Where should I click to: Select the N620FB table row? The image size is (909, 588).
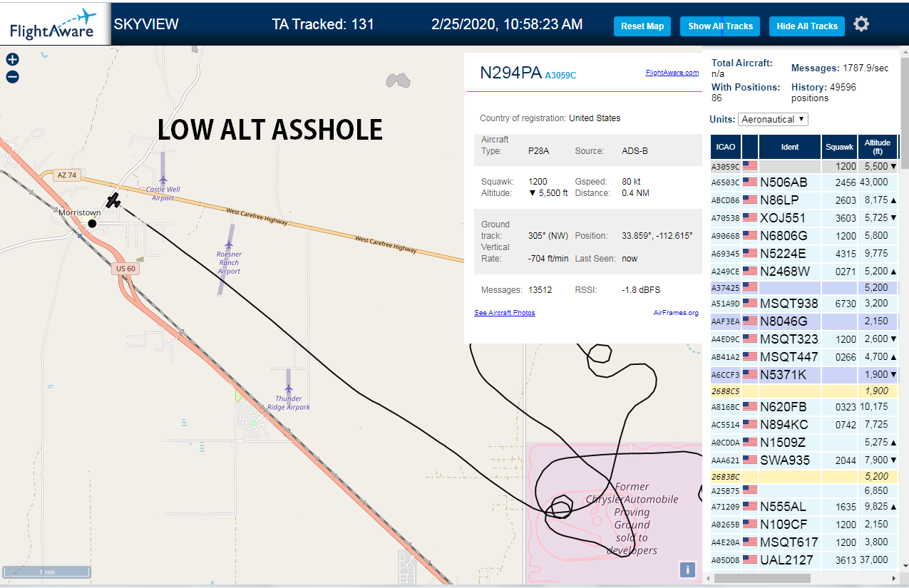[804, 407]
